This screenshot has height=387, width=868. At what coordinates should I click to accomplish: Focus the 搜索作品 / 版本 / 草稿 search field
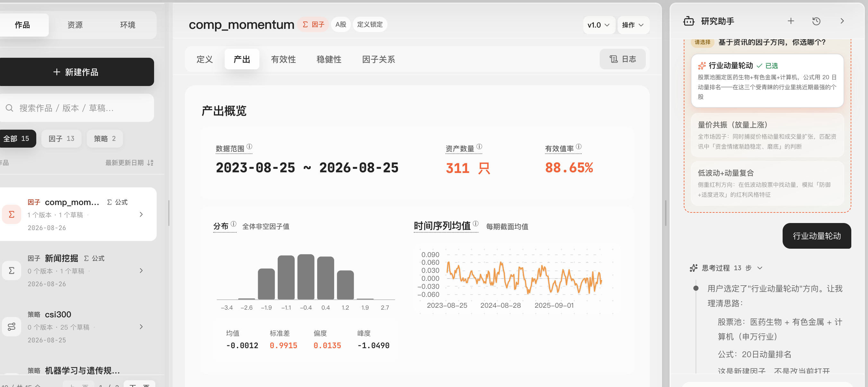(x=77, y=108)
